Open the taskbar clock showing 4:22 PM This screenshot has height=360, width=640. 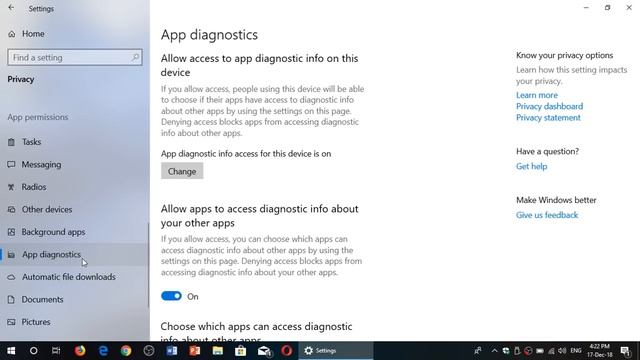600,351
